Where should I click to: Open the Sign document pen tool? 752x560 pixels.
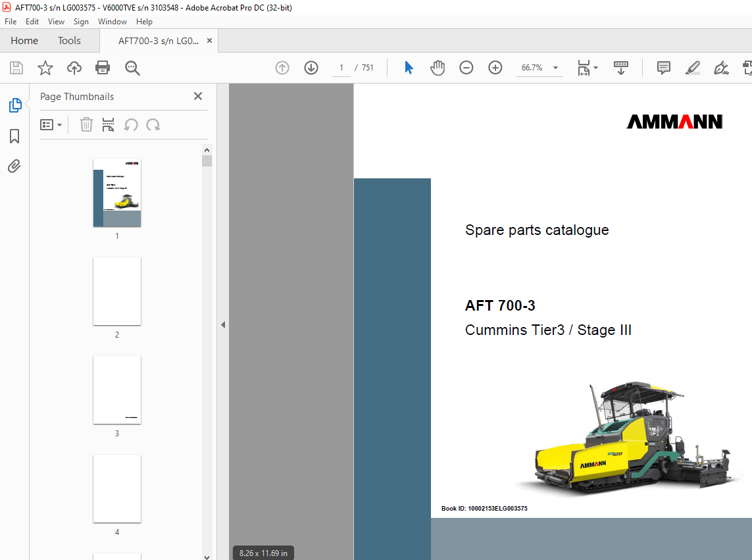[x=721, y=68]
